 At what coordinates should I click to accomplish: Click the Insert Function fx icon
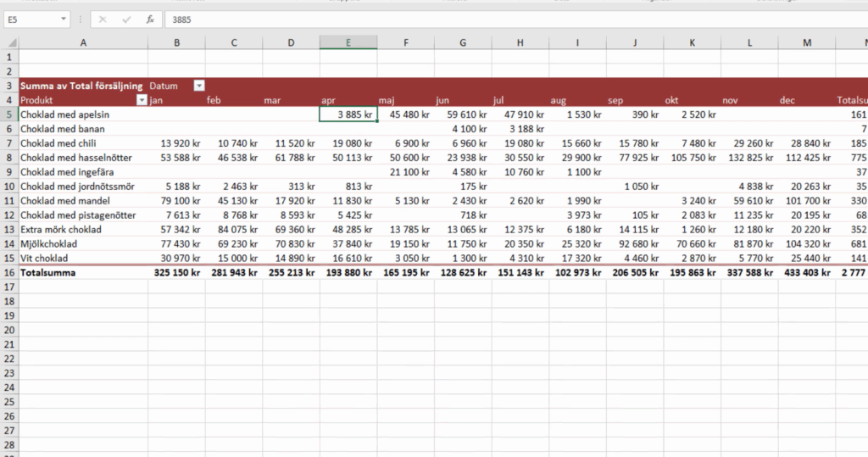tap(150, 19)
